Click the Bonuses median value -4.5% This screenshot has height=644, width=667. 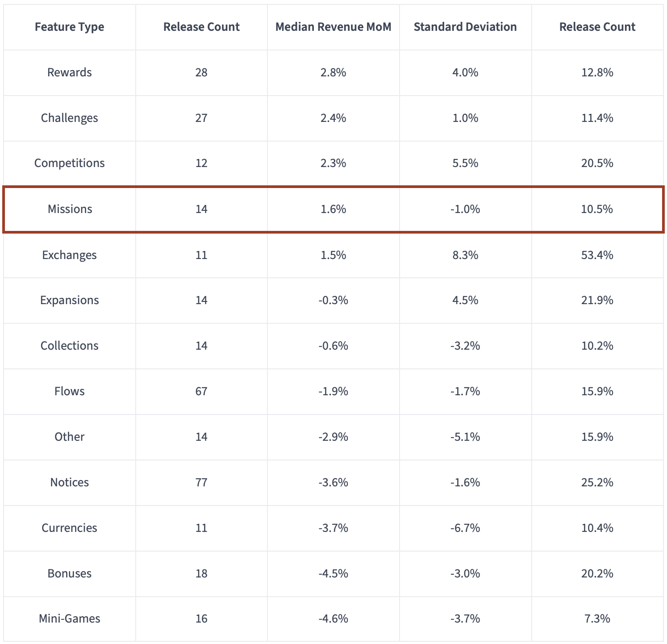[x=333, y=573]
